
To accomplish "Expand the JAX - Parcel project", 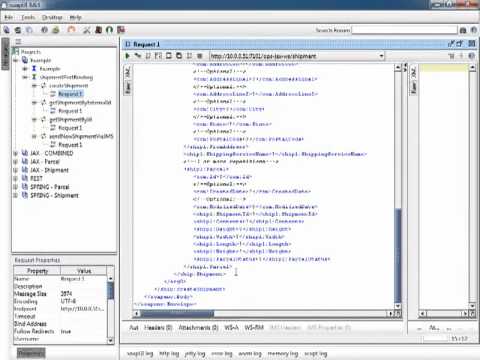I will tap(15, 162).
